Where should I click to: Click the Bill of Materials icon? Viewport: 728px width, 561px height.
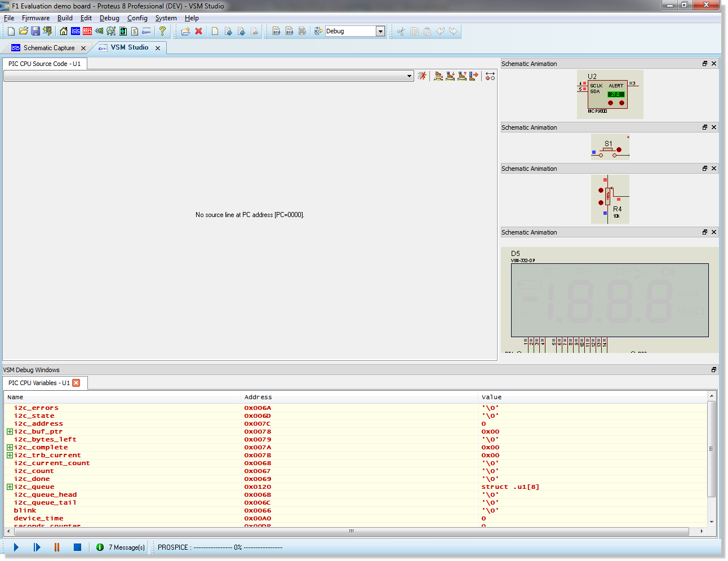[x=134, y=31]
